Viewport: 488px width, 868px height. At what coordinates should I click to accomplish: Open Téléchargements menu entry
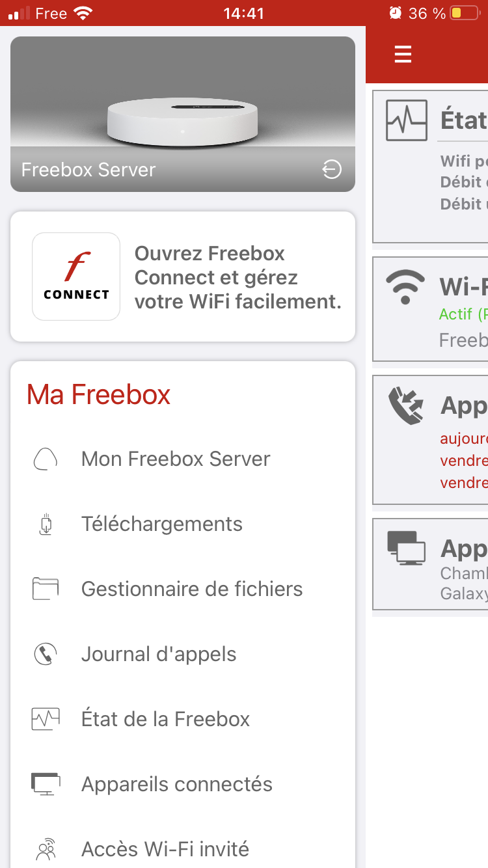point(162,524)
